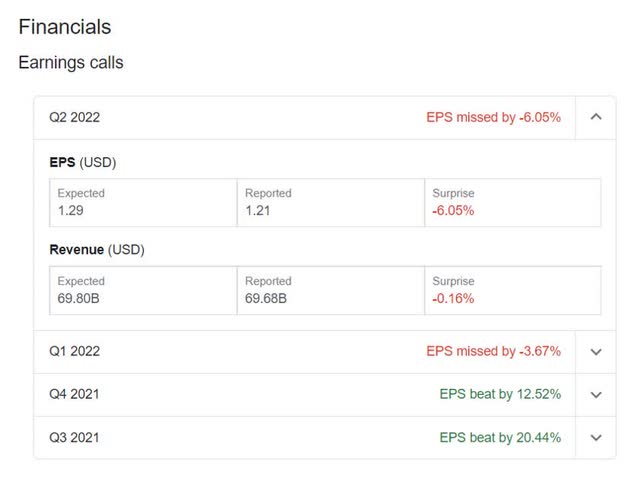Screen dimensions: 640x486
Task: Select the EPS Surprise -6.05% cell
Action: pos(513,203)
